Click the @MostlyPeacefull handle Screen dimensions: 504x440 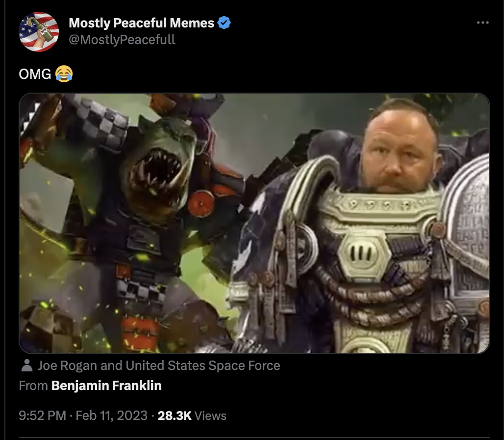point(122,40)
